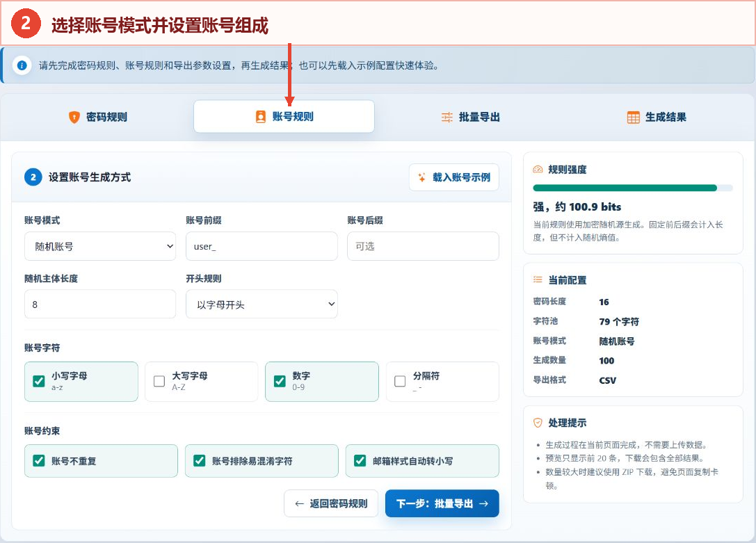Click the 强，约 100.9 bits text

[x=577, y=206]
